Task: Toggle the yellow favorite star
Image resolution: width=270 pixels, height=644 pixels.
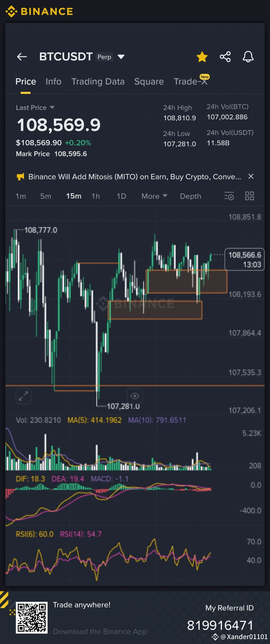Action: click(x=202, y=57)
